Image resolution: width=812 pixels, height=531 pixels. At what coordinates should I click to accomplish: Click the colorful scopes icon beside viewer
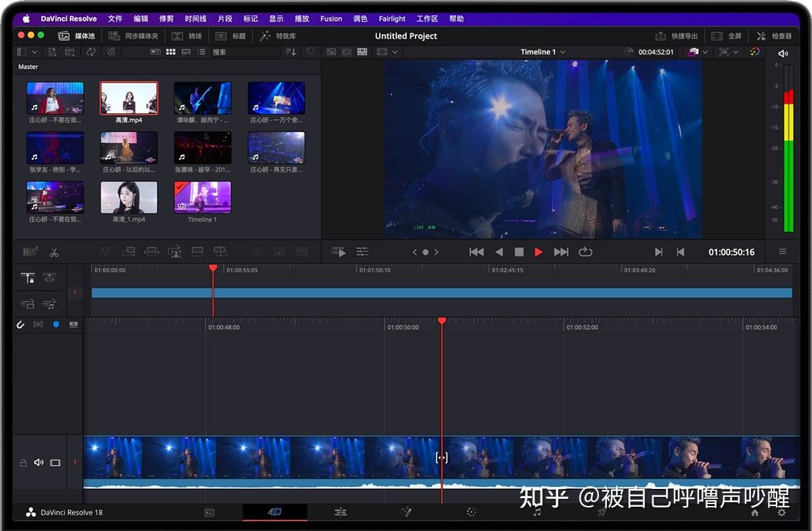(x=755, y=52)
